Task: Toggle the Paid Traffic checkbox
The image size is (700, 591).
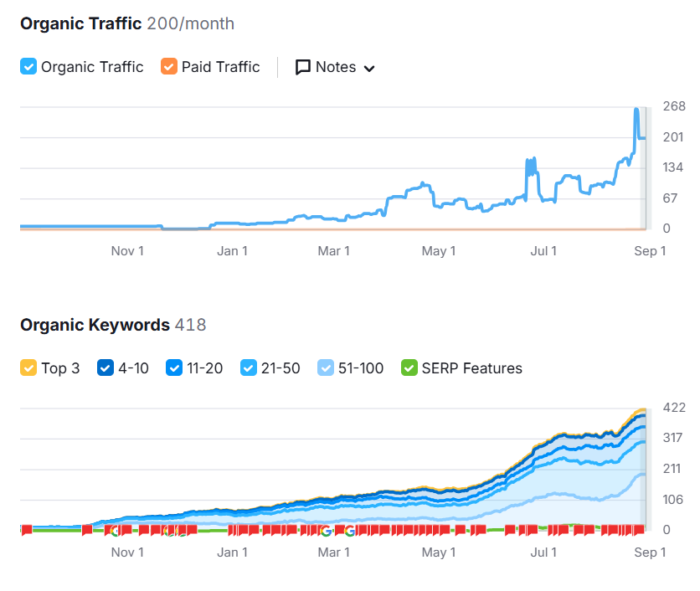Action: [169, 67]
